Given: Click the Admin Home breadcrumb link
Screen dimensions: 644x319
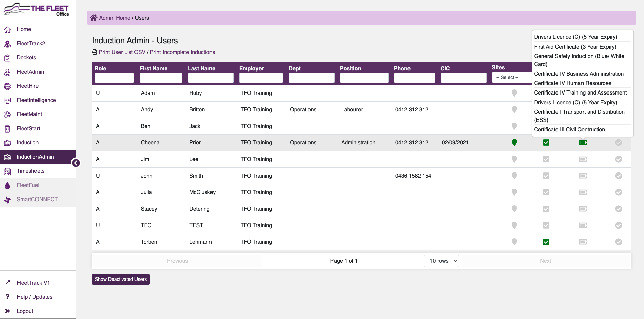Looking at the screenshot, I should (115, 18).
